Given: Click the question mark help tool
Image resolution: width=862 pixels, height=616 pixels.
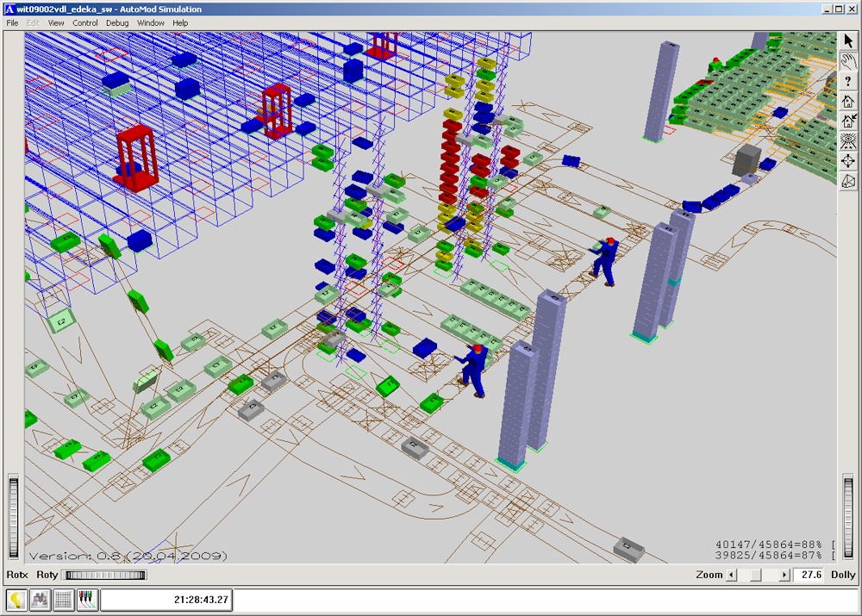Looking at the screenshot, I should tap(848, 81).
